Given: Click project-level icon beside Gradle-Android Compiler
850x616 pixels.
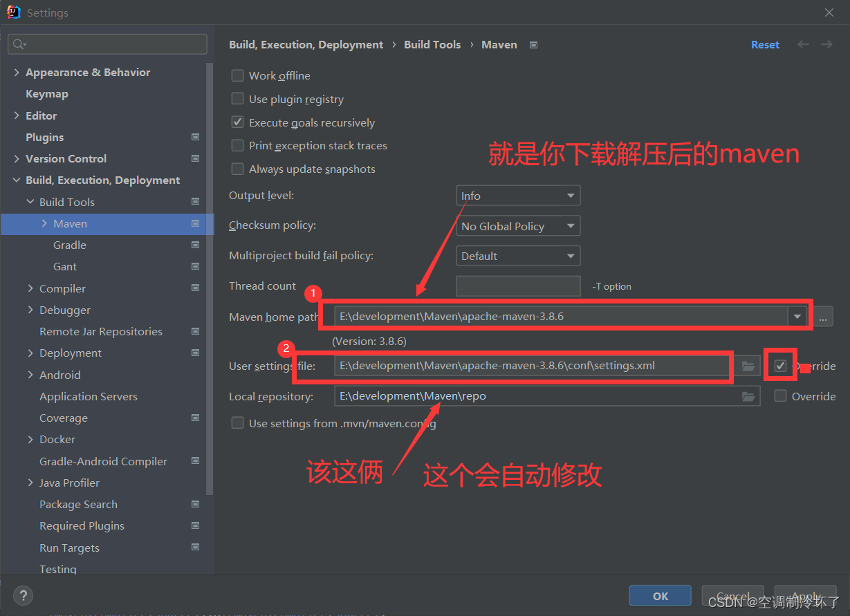Looking at the screenshot, I should [195, 461].
